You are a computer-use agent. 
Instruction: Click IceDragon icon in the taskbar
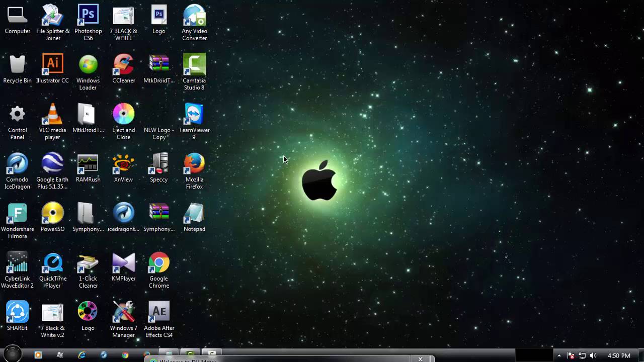pos(103,355)
